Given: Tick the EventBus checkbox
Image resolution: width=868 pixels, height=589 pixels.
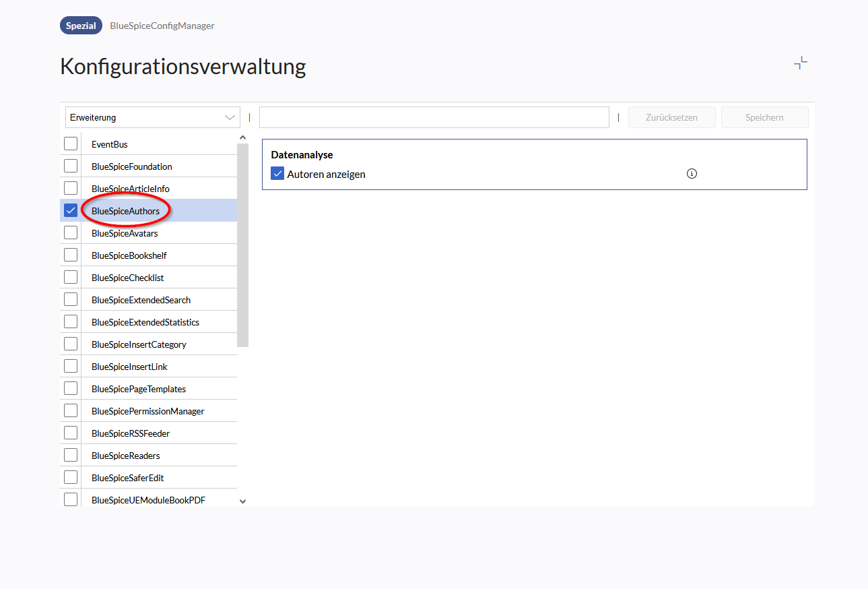Looking at the screenshot, I should [71, 144].
